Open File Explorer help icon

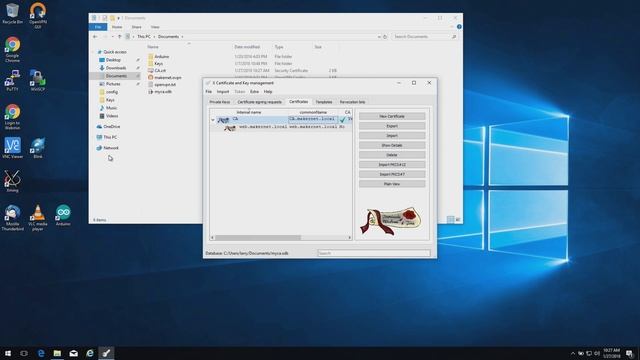[x=459, y=27]
